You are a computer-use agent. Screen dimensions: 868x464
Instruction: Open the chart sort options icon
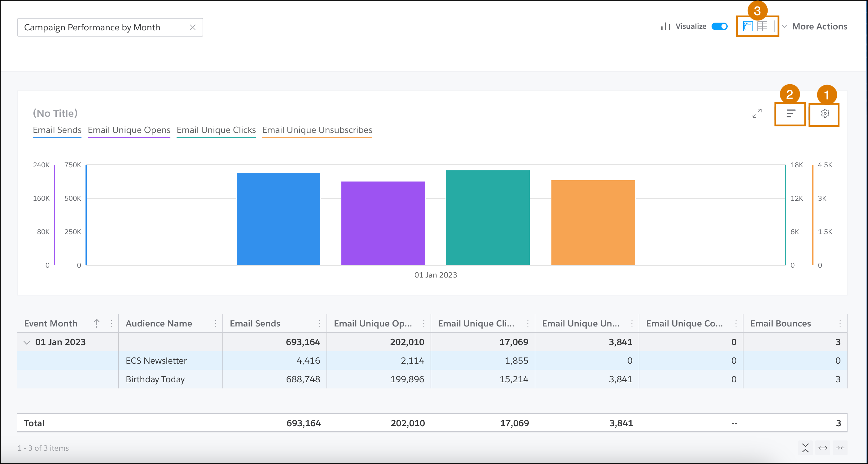[x=791, y=114]
